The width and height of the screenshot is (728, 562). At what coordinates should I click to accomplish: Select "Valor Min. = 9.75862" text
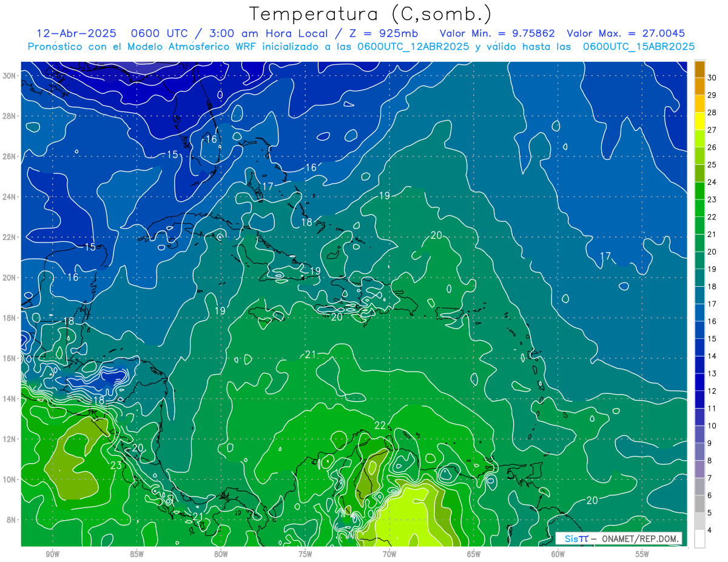click(497, 33)
